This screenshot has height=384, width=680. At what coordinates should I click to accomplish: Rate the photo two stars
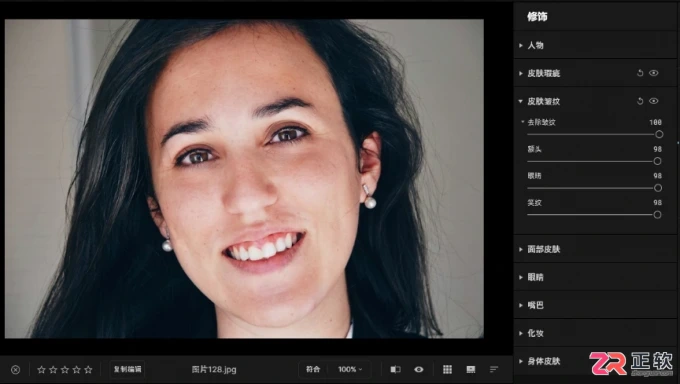(x=53, y=370)
